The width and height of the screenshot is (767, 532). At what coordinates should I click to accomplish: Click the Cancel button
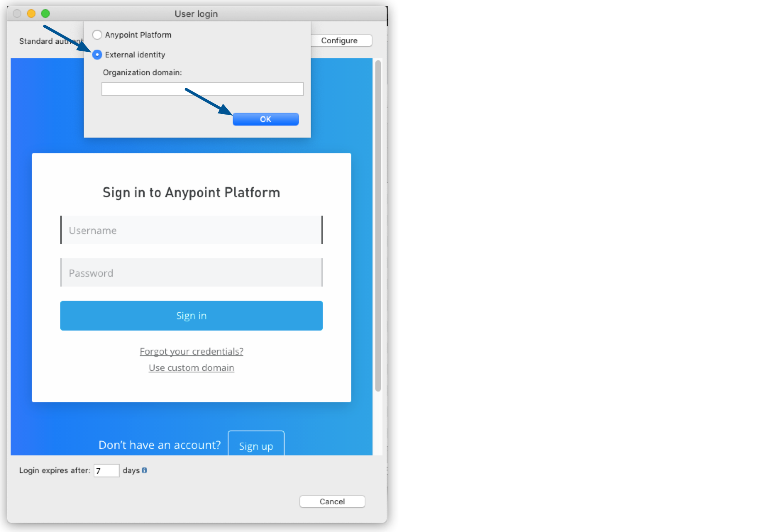[332, 501]
